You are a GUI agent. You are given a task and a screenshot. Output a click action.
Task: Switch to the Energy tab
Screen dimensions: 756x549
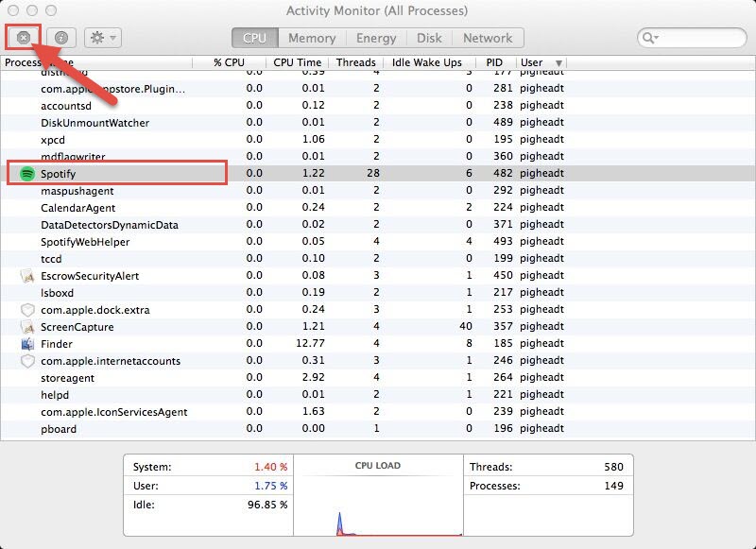pos(376,38)
